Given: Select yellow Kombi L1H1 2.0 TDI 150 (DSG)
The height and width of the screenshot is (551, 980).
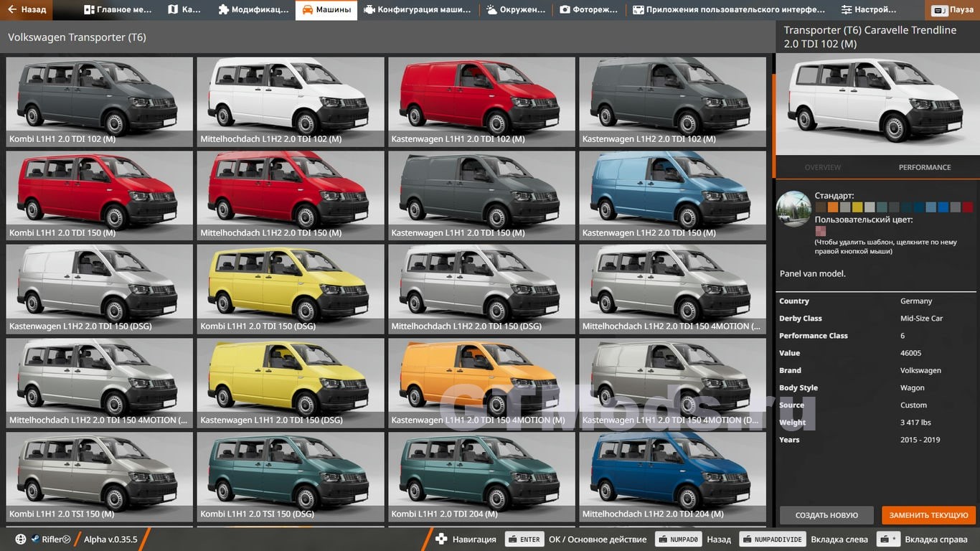Looking at the screenshot, I should coord(291,289).
